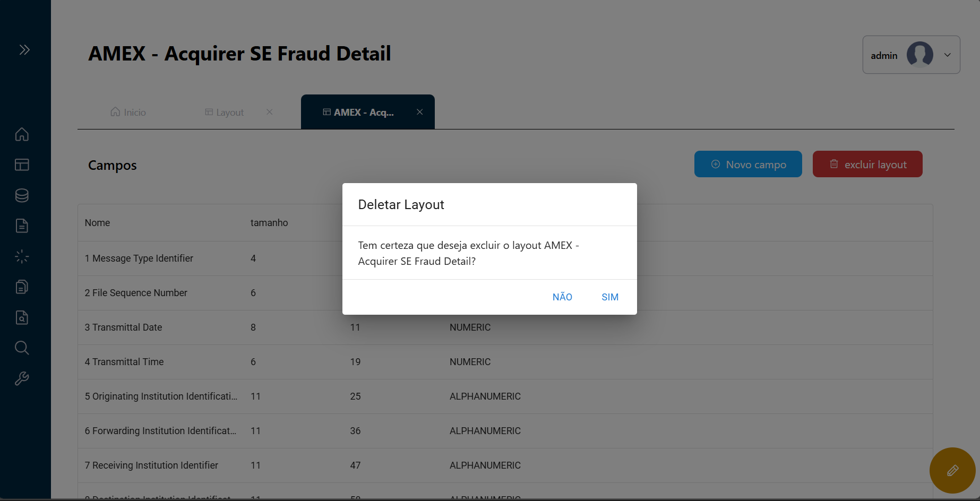The height and width of the screenshot is (501, 980).
Task: Open the wrench tools icon in sidebar
Action: [x=22, y=378]
